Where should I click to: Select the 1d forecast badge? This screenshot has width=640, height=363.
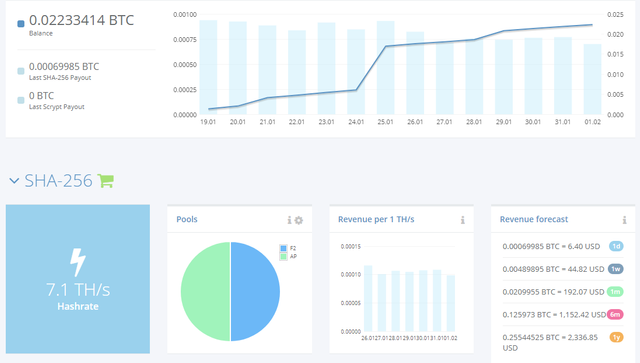pyautogui.click(x=616, y=246)
